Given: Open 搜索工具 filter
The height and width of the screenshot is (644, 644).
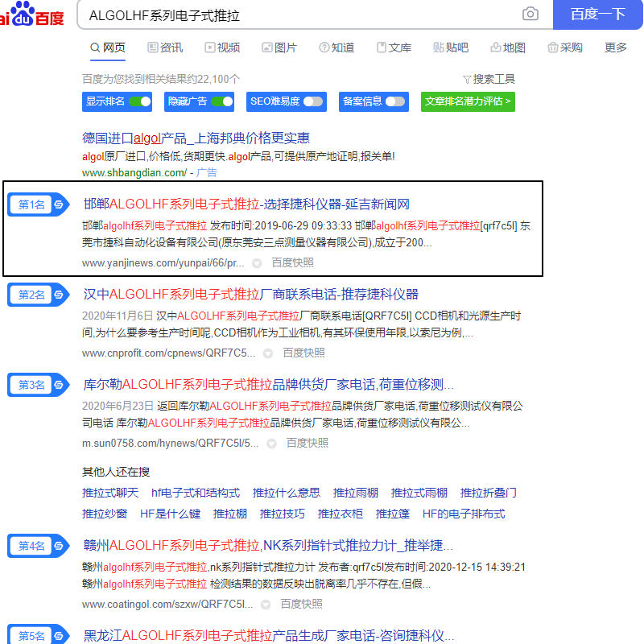Looking at the screenshot, I should coord(489,79).
